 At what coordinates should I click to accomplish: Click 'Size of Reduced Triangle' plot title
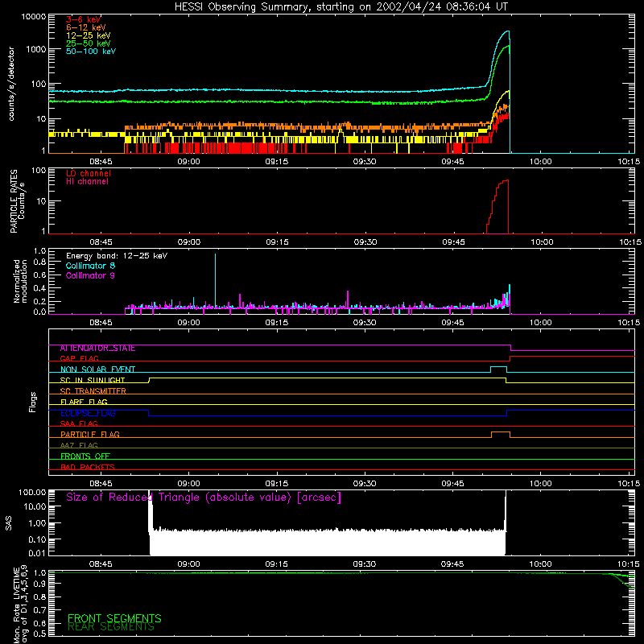(x=204, y=497)
